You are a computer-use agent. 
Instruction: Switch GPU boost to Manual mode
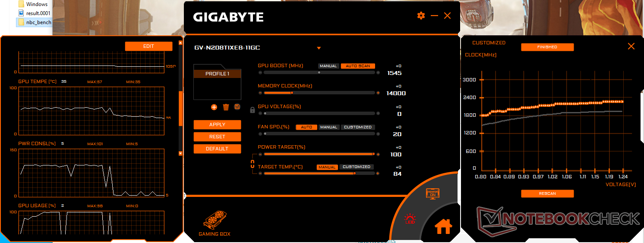328,66
